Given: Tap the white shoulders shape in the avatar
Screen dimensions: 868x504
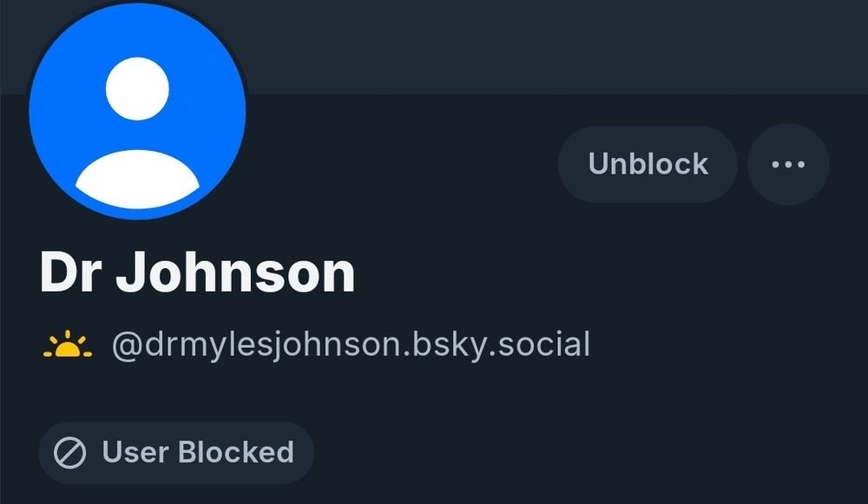Looking at the screenshot, I should pyautogui.click(x=137, y=179).
